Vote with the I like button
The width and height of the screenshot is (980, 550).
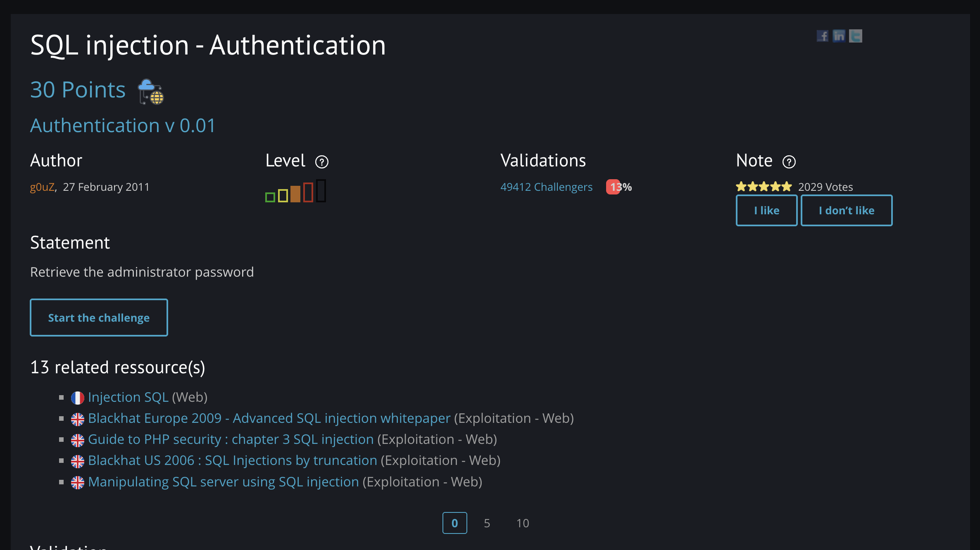[x=766, y=211]
